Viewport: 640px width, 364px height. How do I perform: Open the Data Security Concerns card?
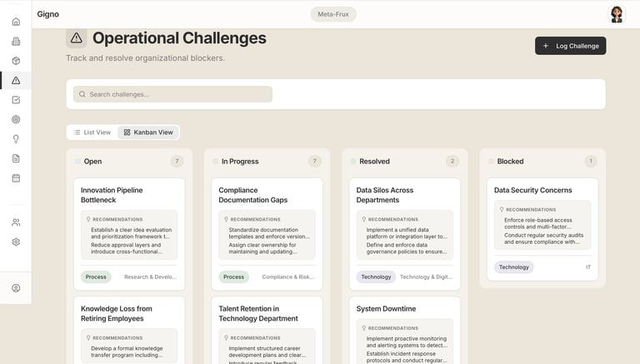[532, 190]
